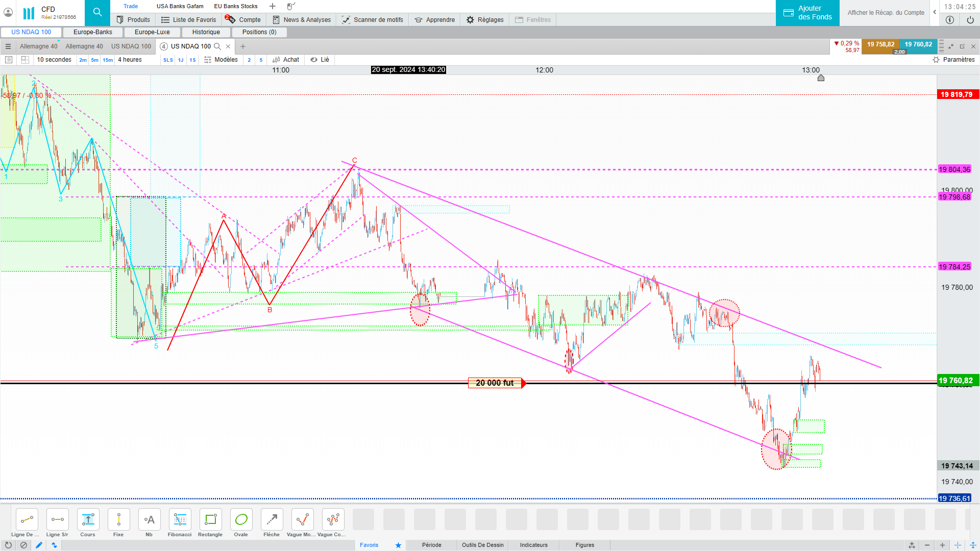
Task: Select the Nb text annotation tool
Action: click(149, 520)
